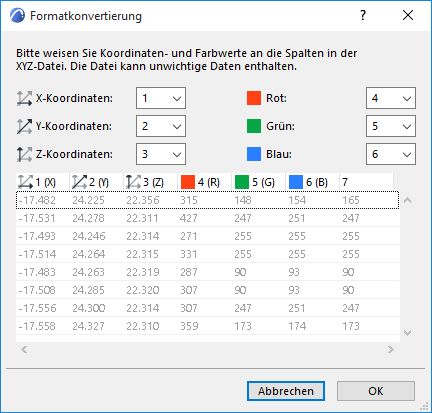Viewport: 432px width, 413px height.
Task: Select the row with X value -17.493
Action: [x=207, y=236]
